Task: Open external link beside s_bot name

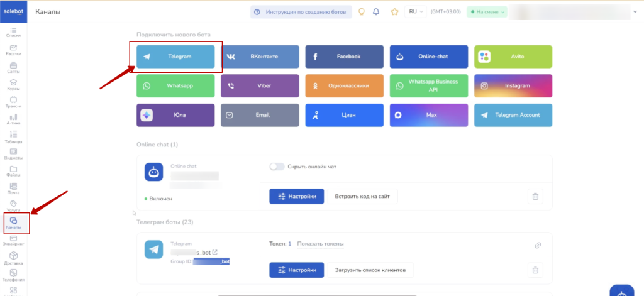Action: click(215, 252)
